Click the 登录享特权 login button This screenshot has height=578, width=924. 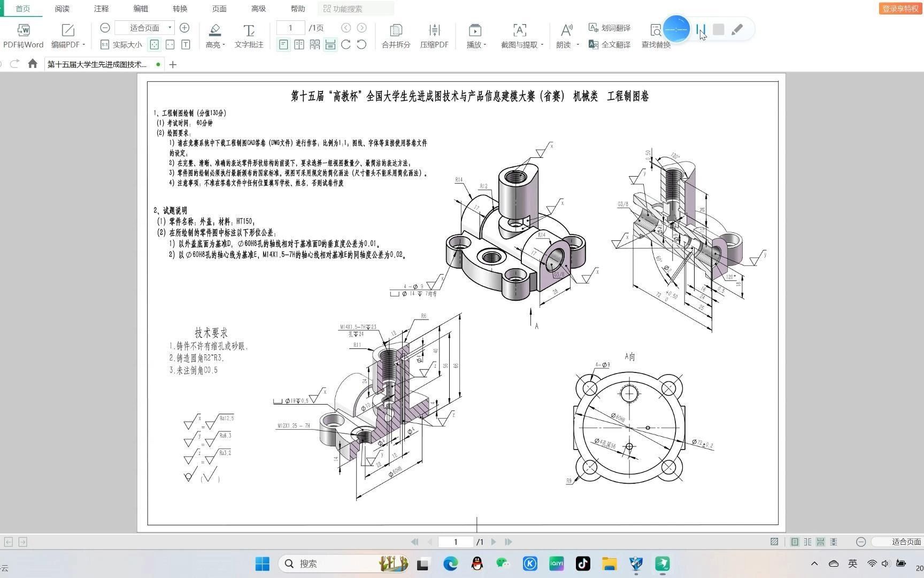tap(900, 9)
